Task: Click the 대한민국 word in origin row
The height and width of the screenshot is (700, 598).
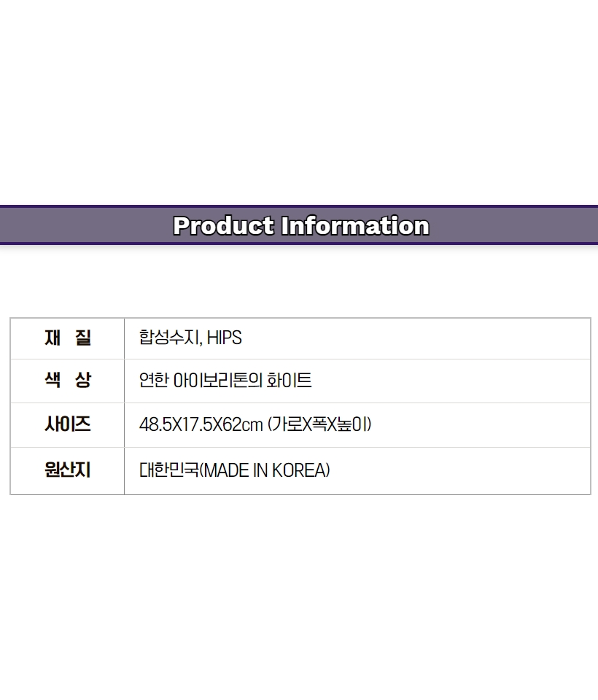Action: [x=168, y=470]
